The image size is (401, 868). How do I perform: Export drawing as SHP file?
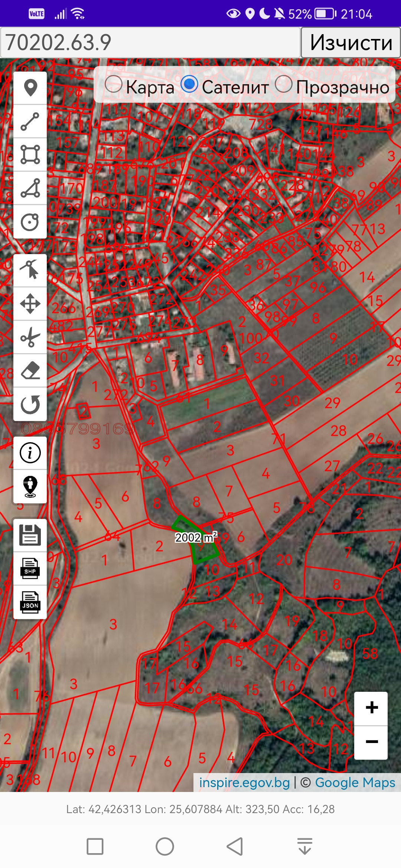point(30,568)
